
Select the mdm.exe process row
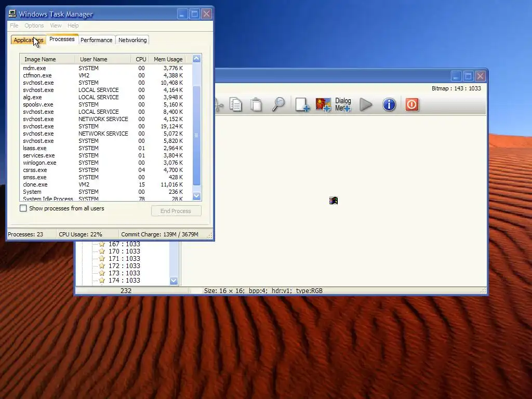point(106,68)
